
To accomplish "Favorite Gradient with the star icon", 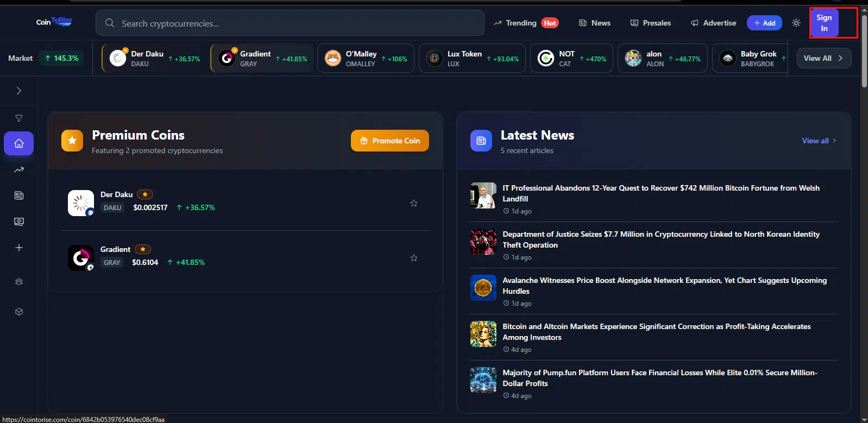I will pyautogui.click(x=413, y=258).
